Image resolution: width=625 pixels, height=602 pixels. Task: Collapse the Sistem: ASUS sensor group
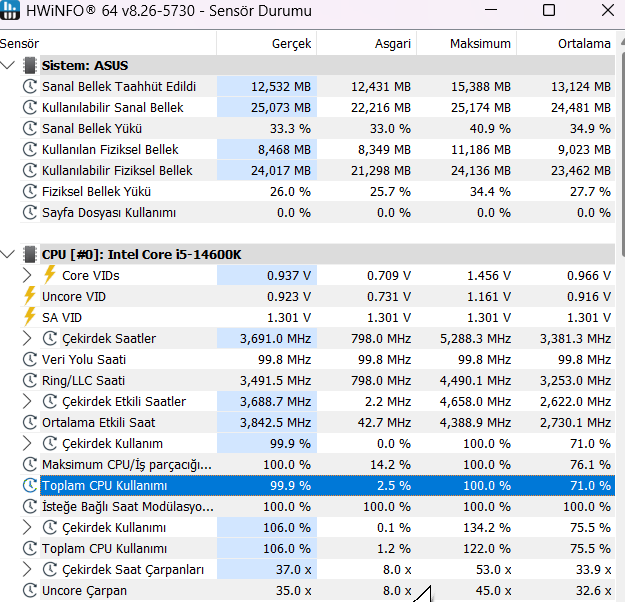point(8,65)
